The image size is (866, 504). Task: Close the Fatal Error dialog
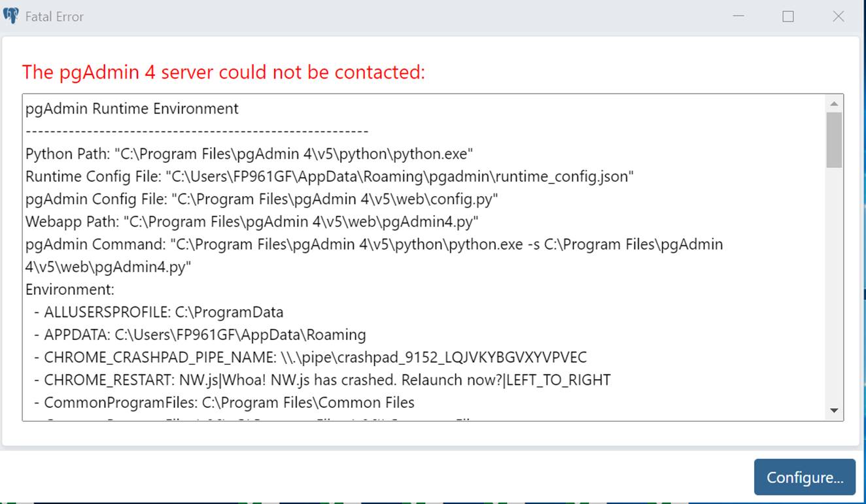tap(838, 16)
